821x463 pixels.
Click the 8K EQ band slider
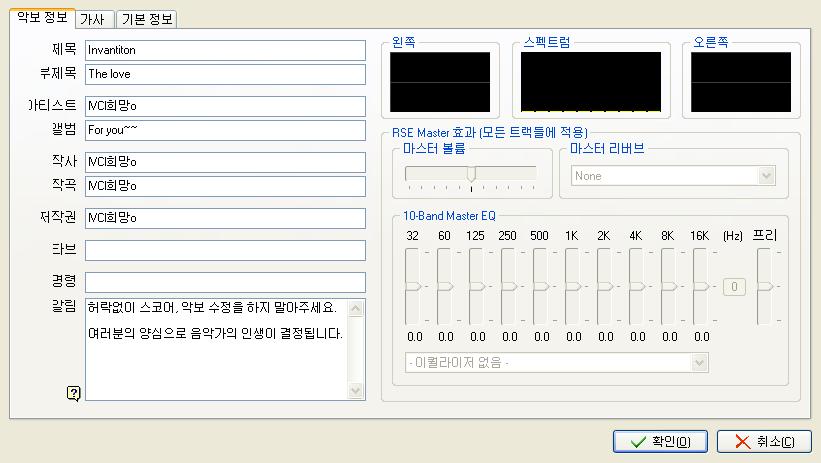pyautogui.click(x=668, y=286)
